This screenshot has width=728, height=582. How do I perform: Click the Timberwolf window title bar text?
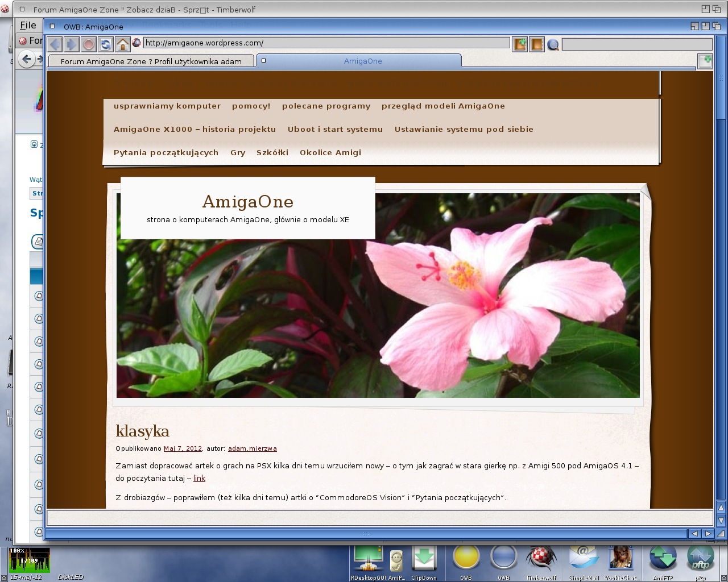[x=144, y=10]
